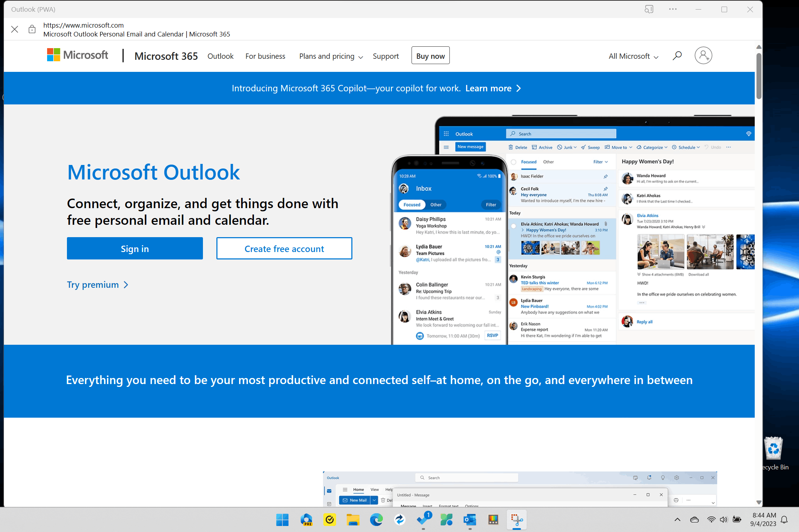Screen dimensions: 799x532
Task: Open the account sign-in icon at top right
Action: coord(703,55)
